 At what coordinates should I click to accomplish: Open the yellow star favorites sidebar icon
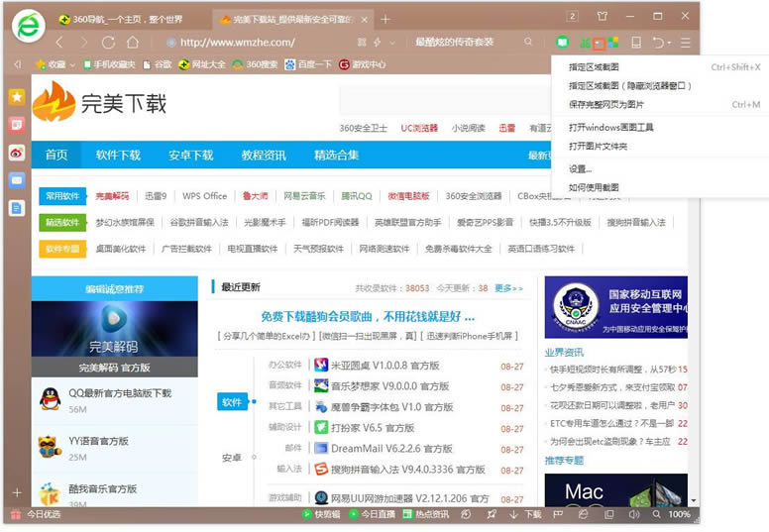tap(17, 97)
